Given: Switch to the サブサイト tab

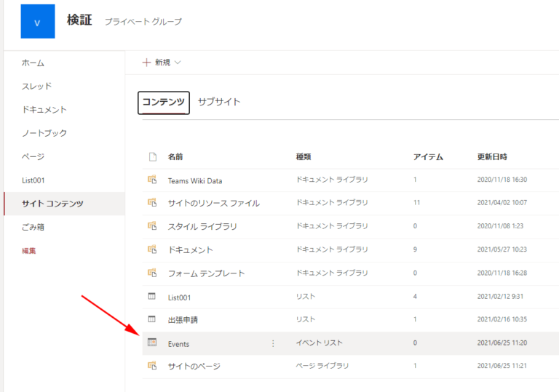Looking at the screenshot, I should pos(219,102).
